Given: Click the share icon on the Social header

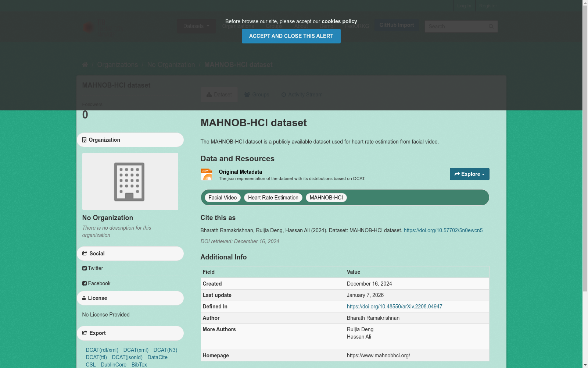Looking at the screenshot, I should pos(84,254).
